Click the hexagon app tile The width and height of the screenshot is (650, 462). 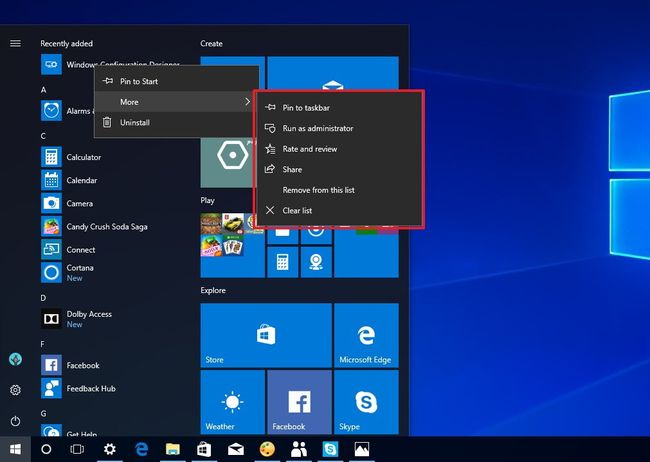pos(227,163)
